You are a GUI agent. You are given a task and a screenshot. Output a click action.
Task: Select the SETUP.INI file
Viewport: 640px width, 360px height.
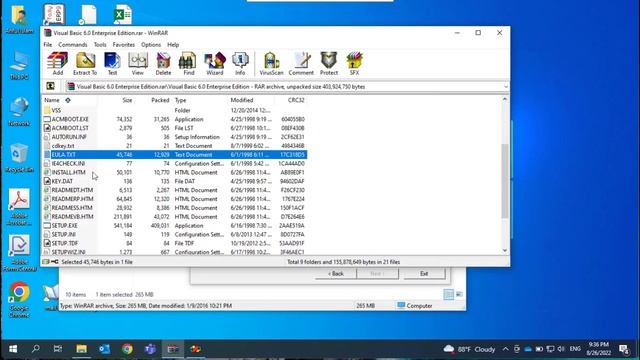[x=175, y=235]
